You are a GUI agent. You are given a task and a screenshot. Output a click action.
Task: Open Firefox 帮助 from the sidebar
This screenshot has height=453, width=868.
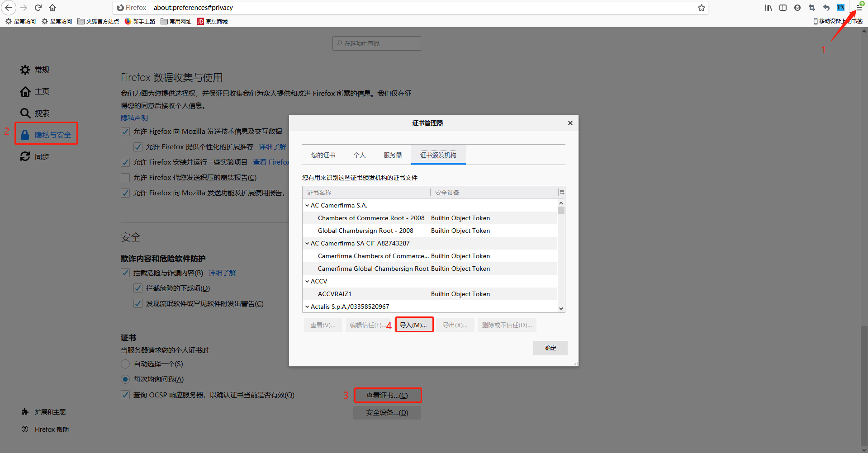45,429
